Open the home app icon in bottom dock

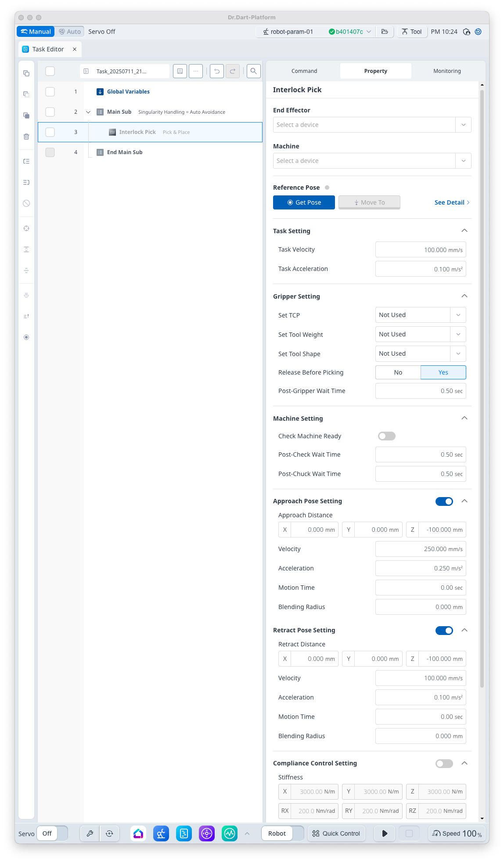pos(138,833)
